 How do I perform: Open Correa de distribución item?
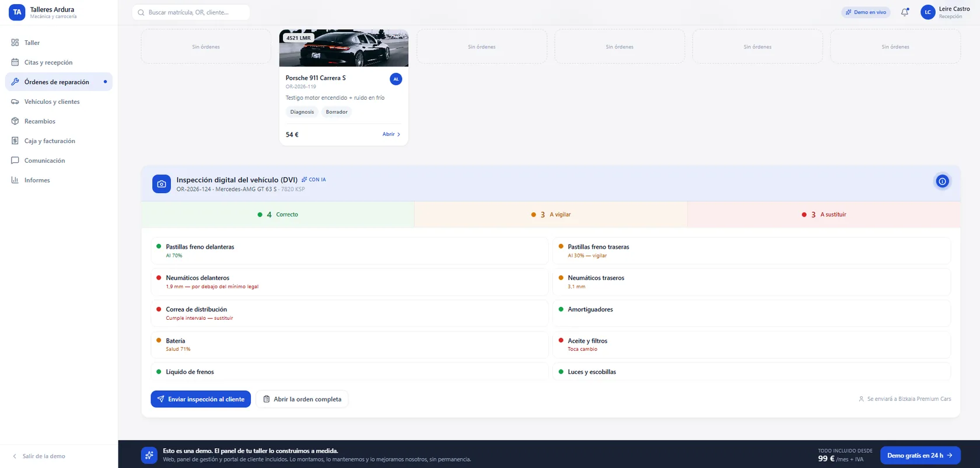(349, 313)
